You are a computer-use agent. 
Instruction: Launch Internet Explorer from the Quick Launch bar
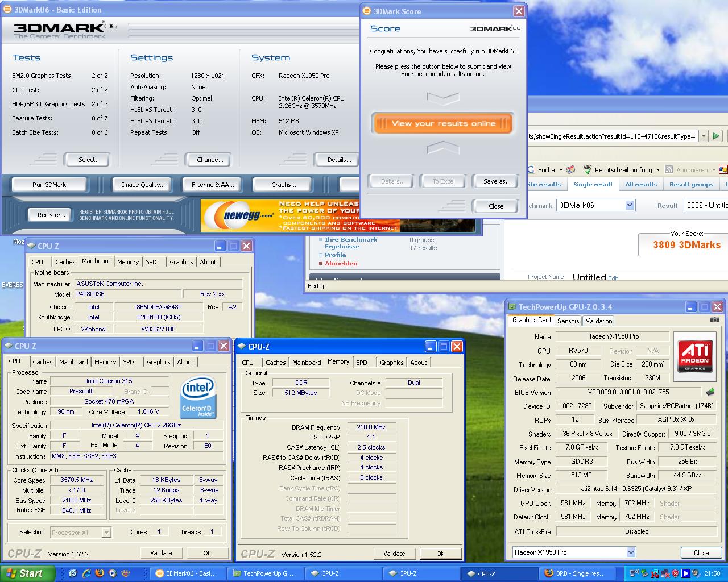click(x=86, y=573)
